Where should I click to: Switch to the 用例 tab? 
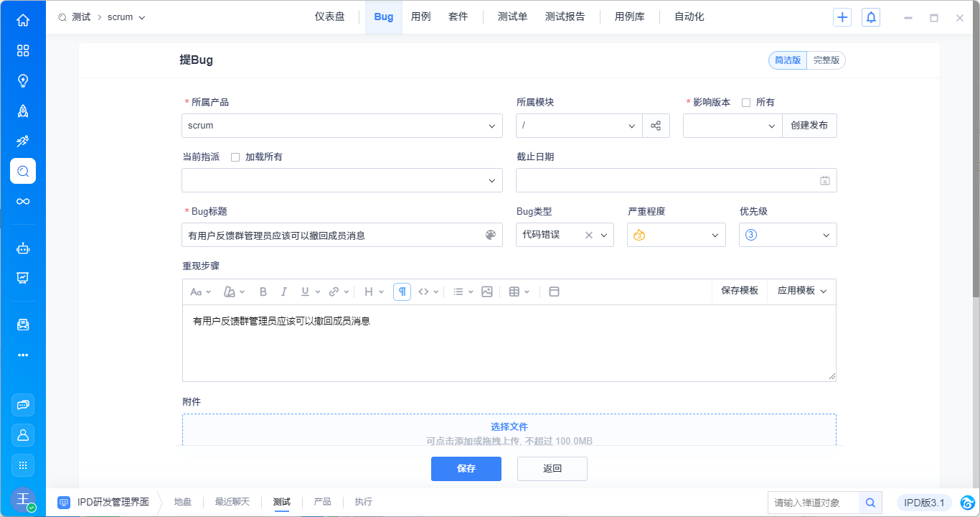point(420,17)
